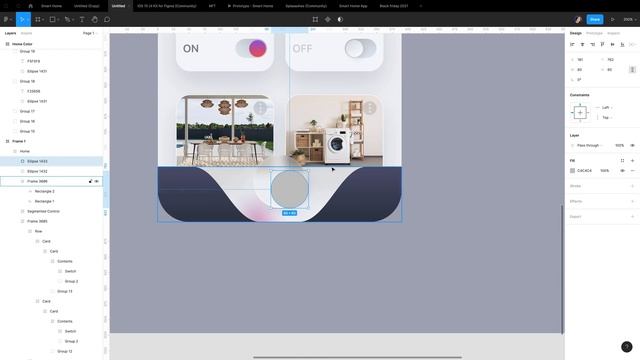Align selection vertical centers
Image resolution: width=640 pixels, height=360 pixels.
coord(612,44)
